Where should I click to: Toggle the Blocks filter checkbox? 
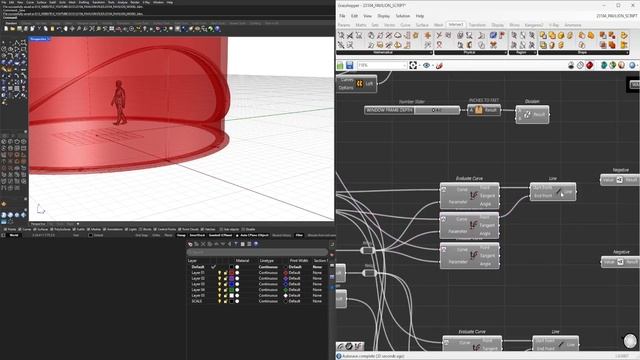pos(140,229)
